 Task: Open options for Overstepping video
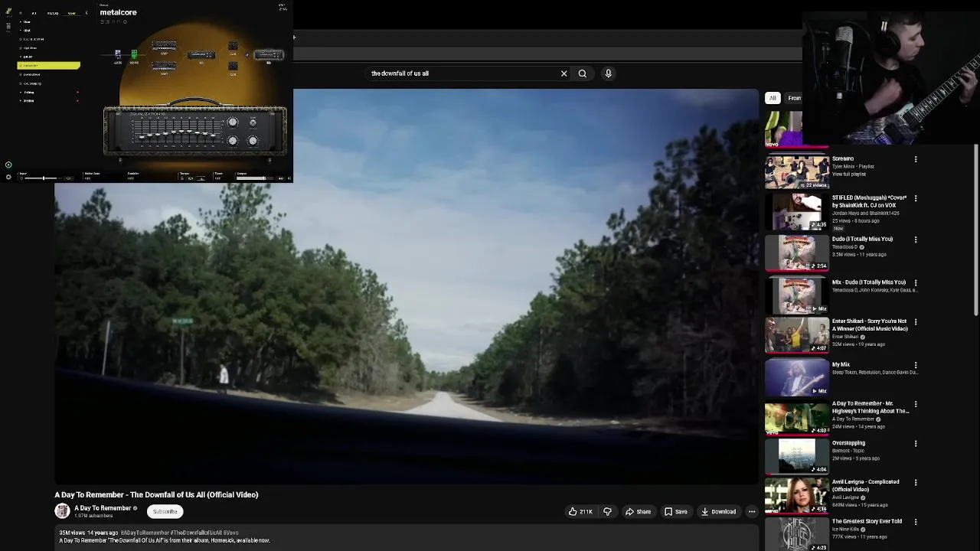(916, 444)
